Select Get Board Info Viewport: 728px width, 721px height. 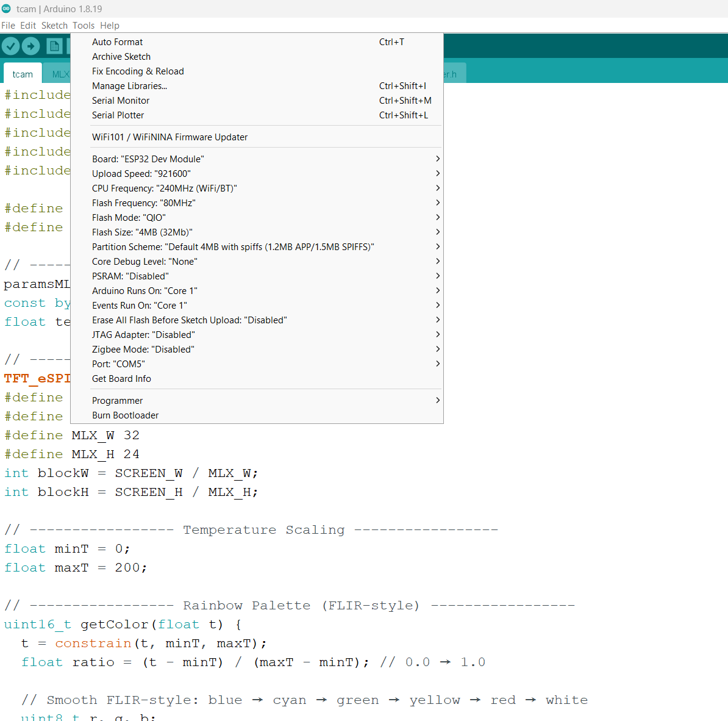[x=257, y=379]
